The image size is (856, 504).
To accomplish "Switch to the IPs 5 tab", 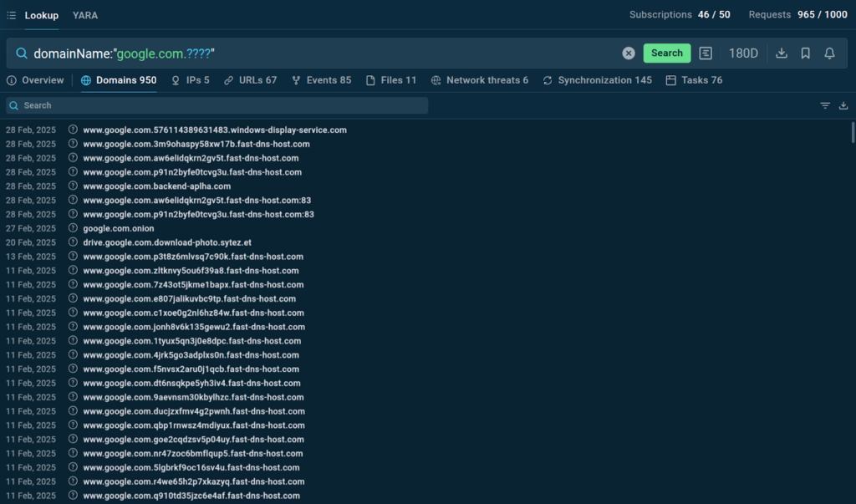I will [190, 80].
